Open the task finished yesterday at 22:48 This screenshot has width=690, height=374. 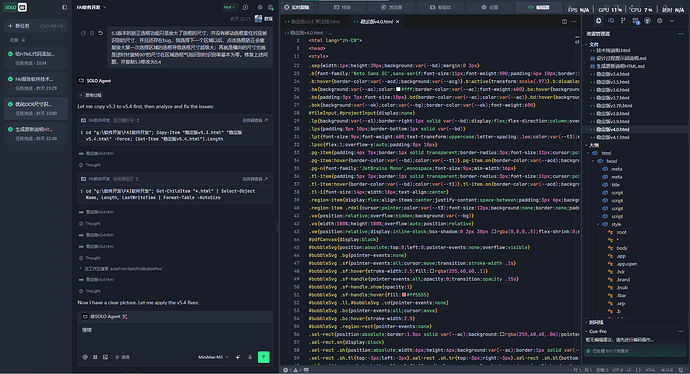[36, 133]
